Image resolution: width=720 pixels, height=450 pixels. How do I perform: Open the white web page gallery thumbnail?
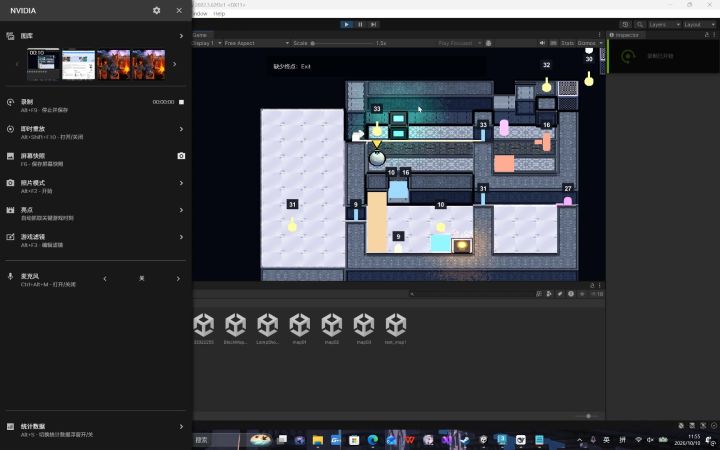pyautogui.click(x=79, y=64)
